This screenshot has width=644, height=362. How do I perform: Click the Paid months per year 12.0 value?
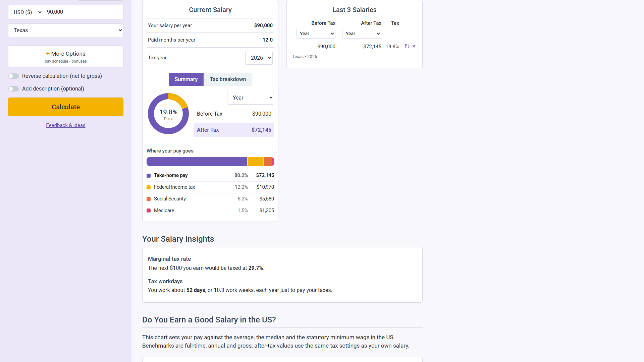[268, 40]
